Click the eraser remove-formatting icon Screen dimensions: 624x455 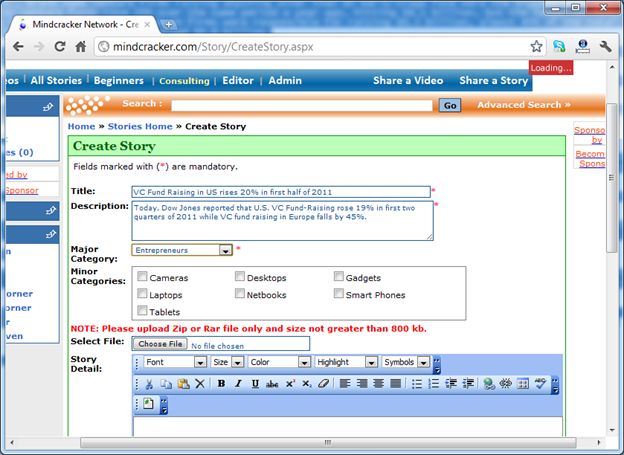pyautogui.click(x=323, y=384)
